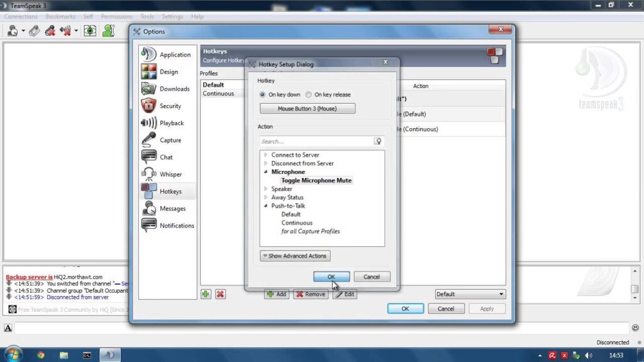Image resolution: width=644 pixels, height=362 pixels.
Task: Confirm the Hotkey Setup Dialog with OK
Action: [x=331, y=277]
